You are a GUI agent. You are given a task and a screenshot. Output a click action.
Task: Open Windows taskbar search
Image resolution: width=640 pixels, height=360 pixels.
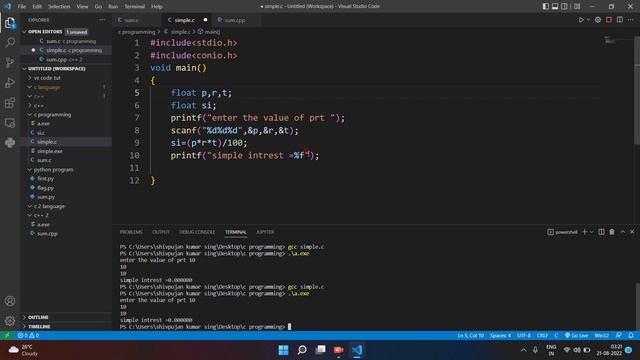302,350
